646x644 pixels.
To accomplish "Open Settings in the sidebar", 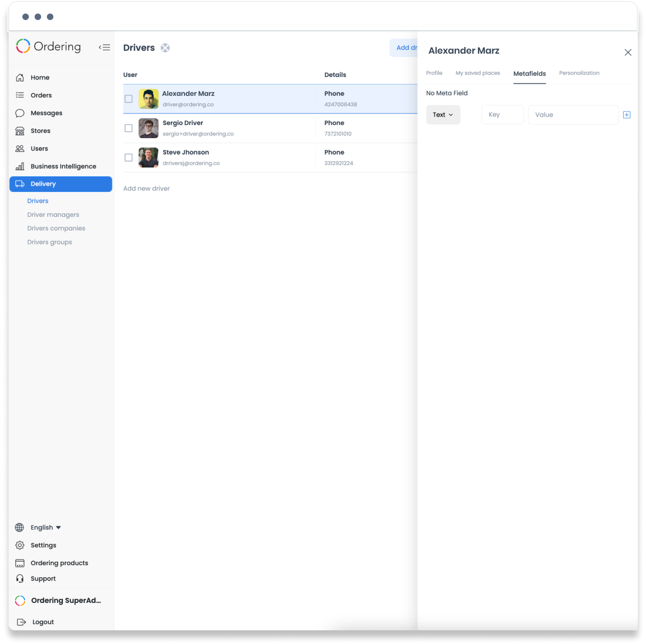I will [x=43, y=545].
